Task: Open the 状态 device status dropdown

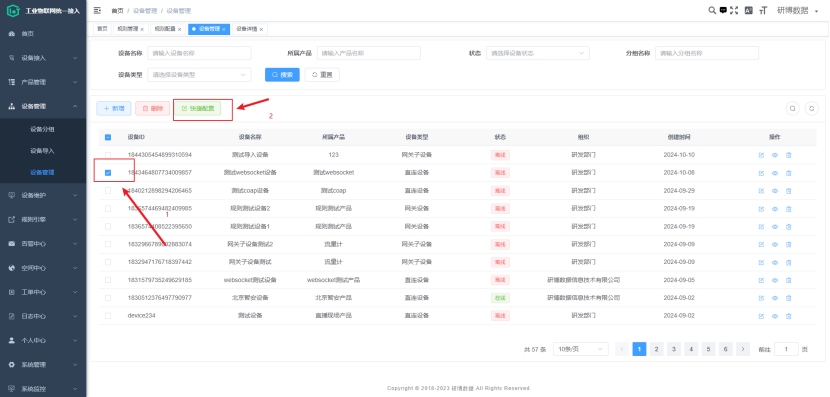Action: pyautogui.click(x=537, y=53)
